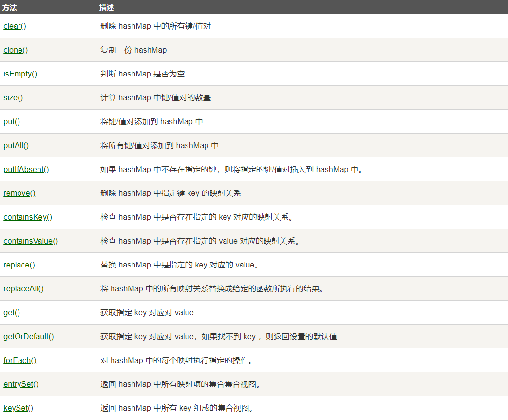Click the keySet description about key 组成的集合视图
508x420 pixels.
(x=177, y=408)
